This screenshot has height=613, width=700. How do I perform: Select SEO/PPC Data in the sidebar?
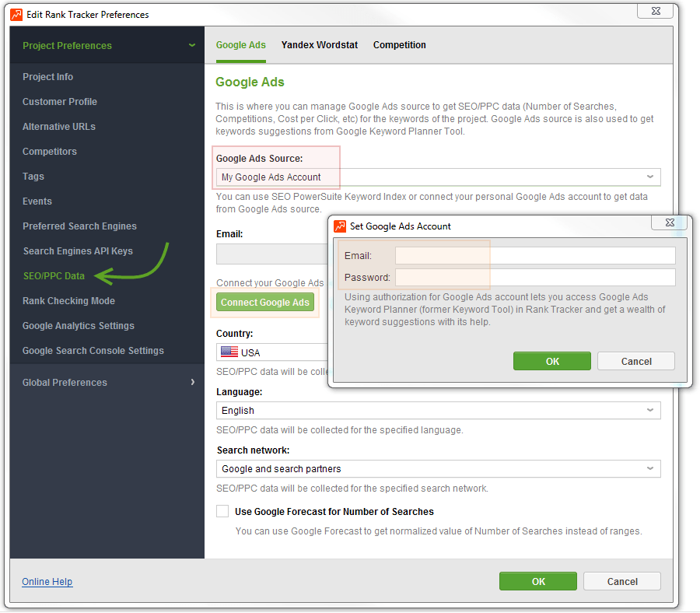(54, 276)
